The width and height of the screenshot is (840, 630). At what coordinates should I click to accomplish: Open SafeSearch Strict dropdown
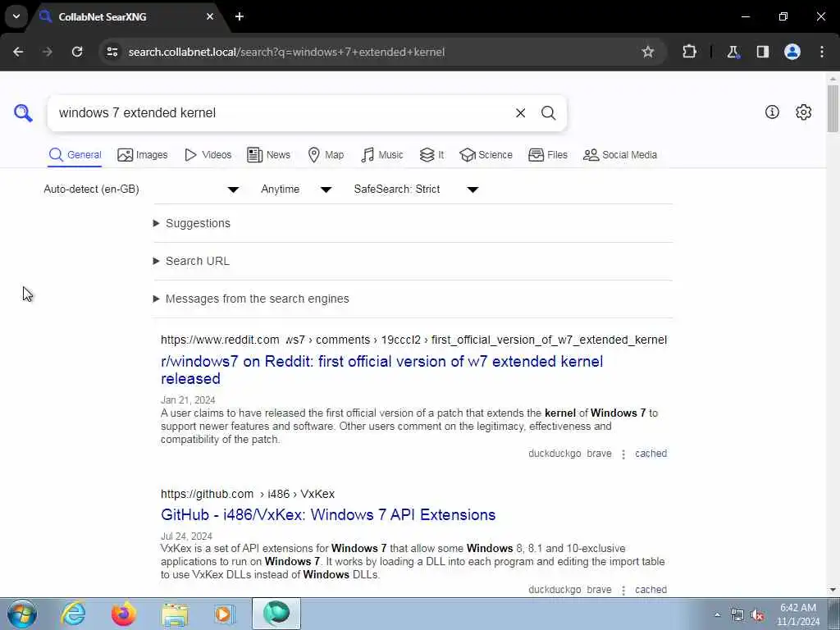click(416, 189)
